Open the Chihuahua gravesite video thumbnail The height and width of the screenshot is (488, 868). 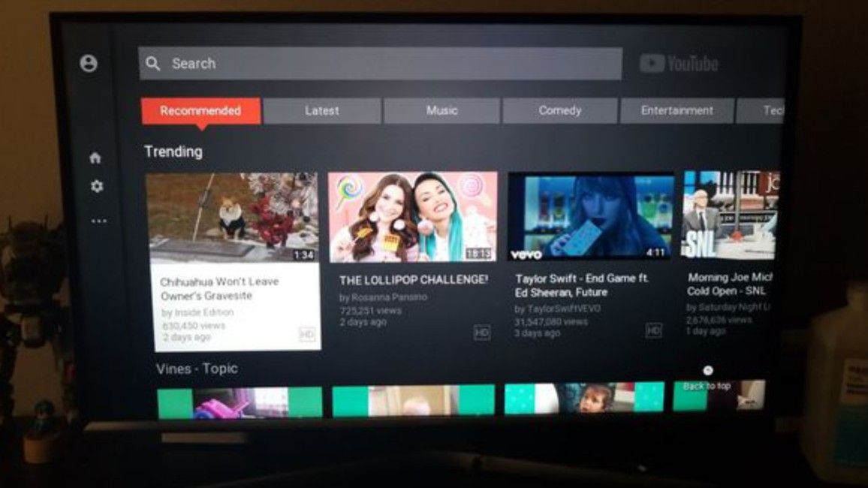pyautogui.click(x=233, y=218)
